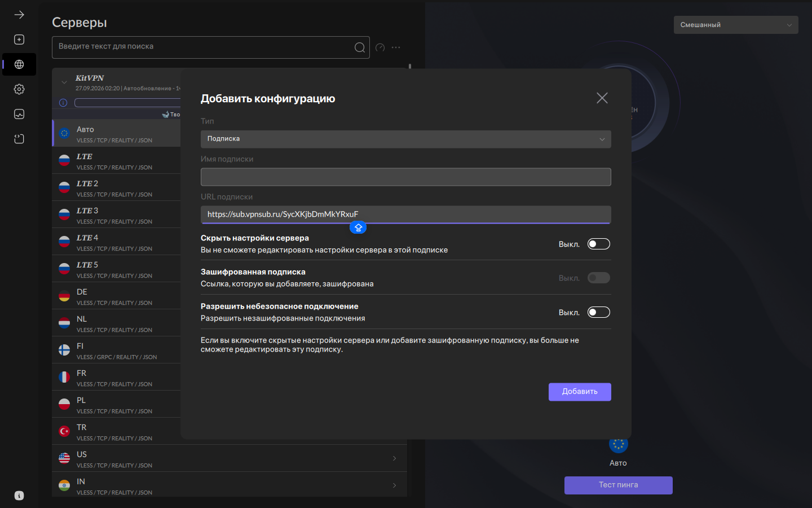
Task: Click the logs icon in sidebar
Action: click(19, 139)
